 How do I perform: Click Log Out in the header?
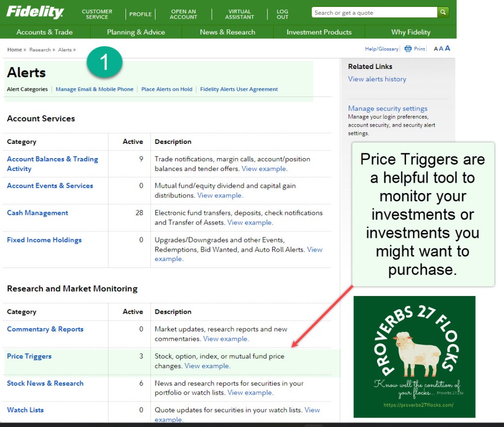(x=282, y=14)
